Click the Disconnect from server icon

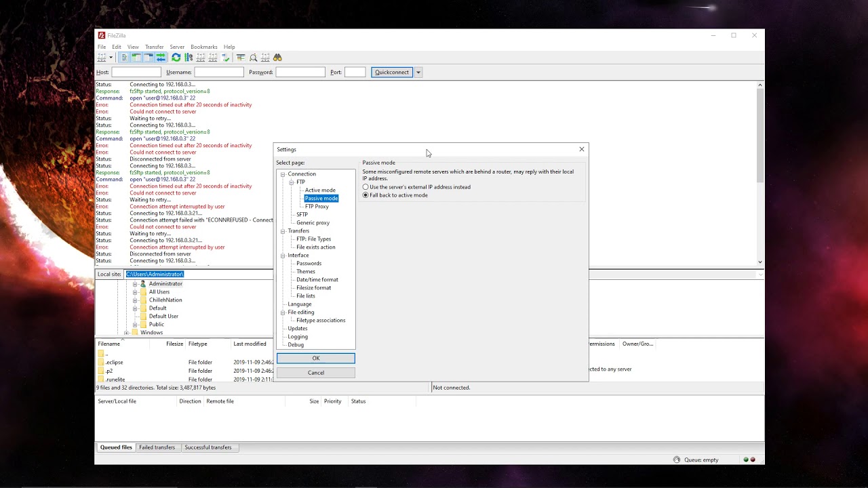pyautogui.click(x=212, y=58)
